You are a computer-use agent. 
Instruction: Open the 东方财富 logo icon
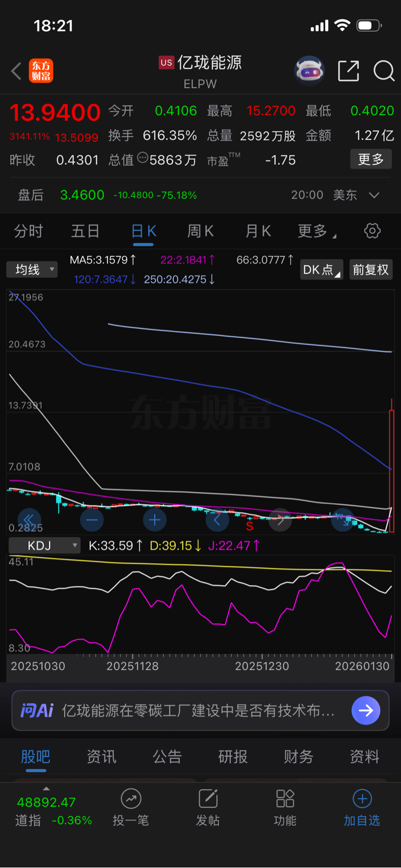click(41, 71)
